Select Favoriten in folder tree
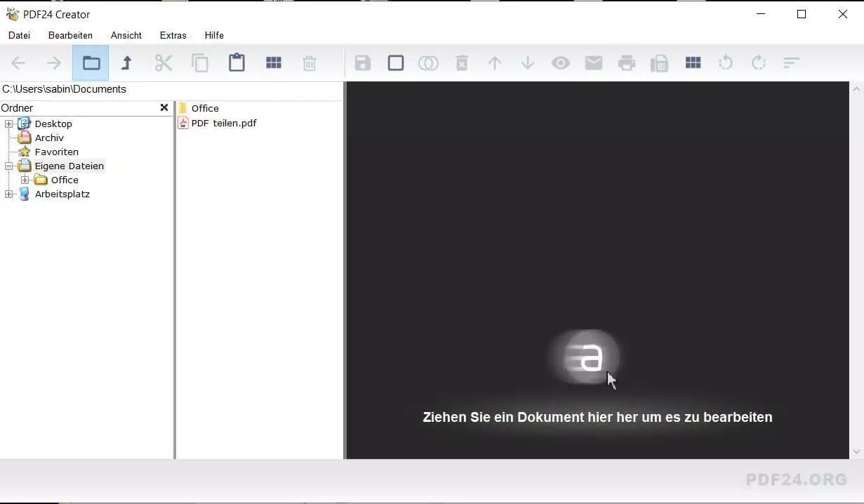The height and width of the screenshot is (504, 864). coord(56,152)
